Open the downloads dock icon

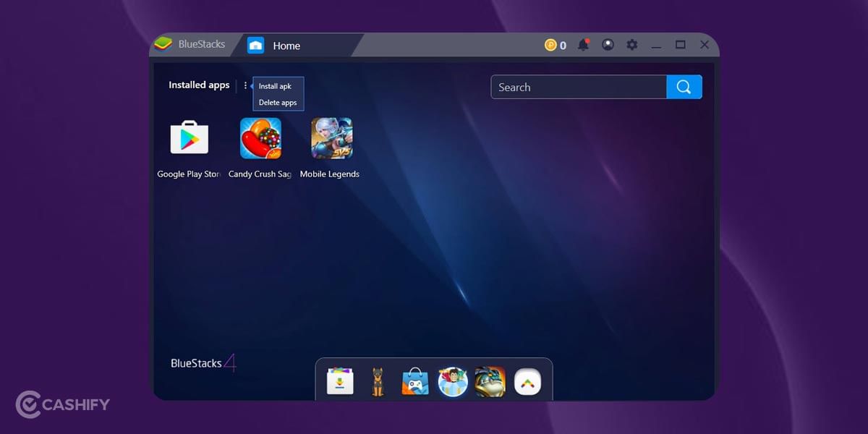pyautogui.click(x=340, y=381)
